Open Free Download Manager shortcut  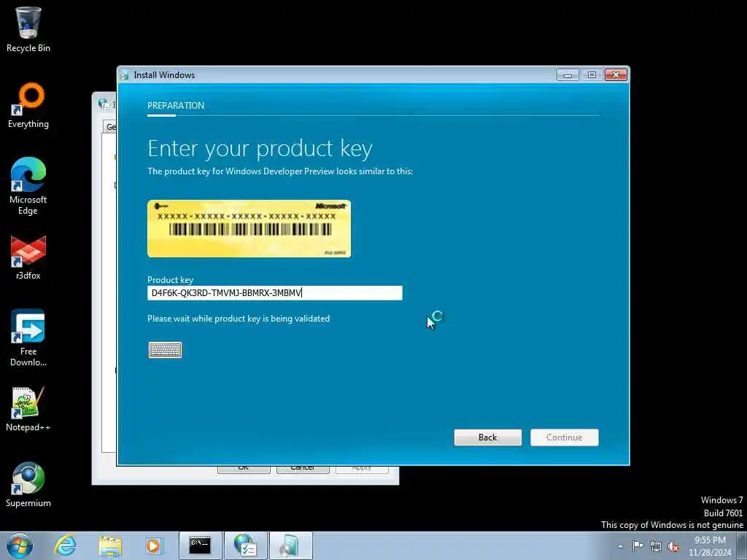[x=28, y=338]
